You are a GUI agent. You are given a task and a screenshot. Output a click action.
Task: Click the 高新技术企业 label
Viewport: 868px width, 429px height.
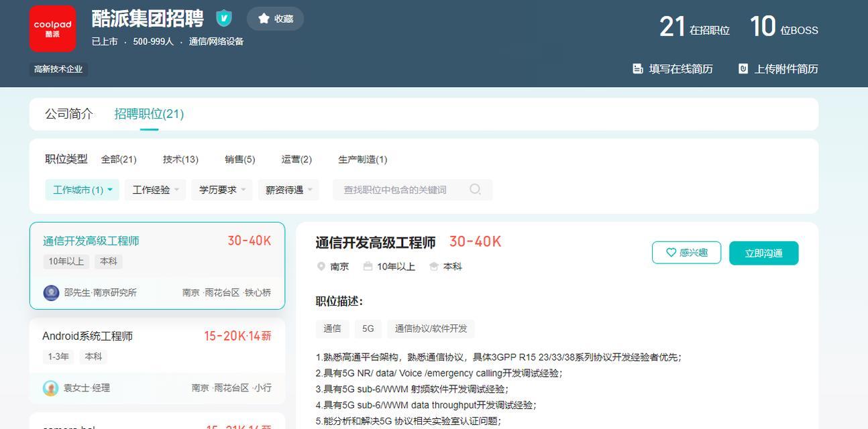pos(58,69)
